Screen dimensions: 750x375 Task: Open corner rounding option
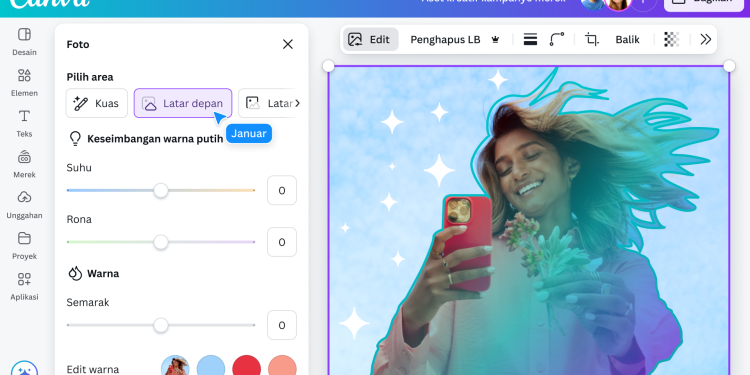[557, 39]
